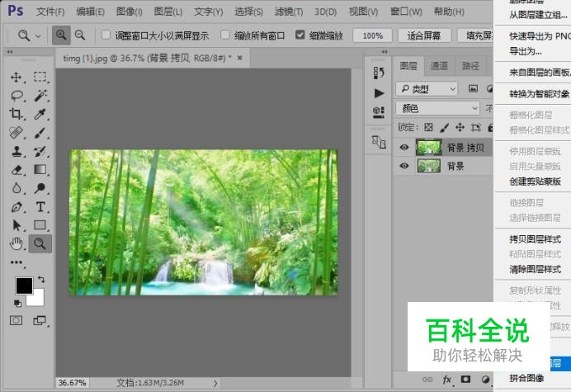Open the Actions panel play icon
Screen dimensions: 571x392
pyautogui.click(x=379, y=93)
